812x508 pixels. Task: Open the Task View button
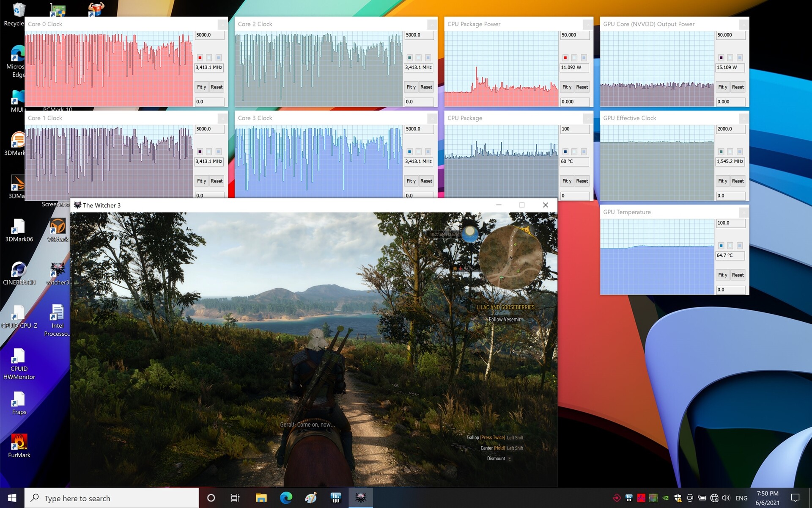(x=235, y=498)
